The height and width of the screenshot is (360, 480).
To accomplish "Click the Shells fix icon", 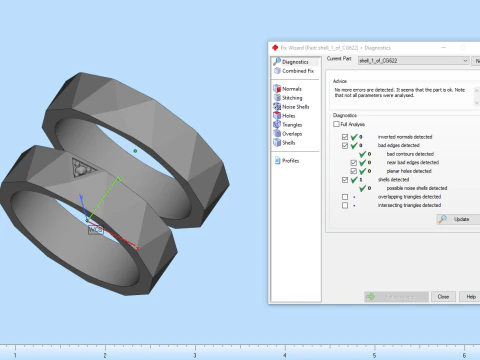I will coord(277,142).
